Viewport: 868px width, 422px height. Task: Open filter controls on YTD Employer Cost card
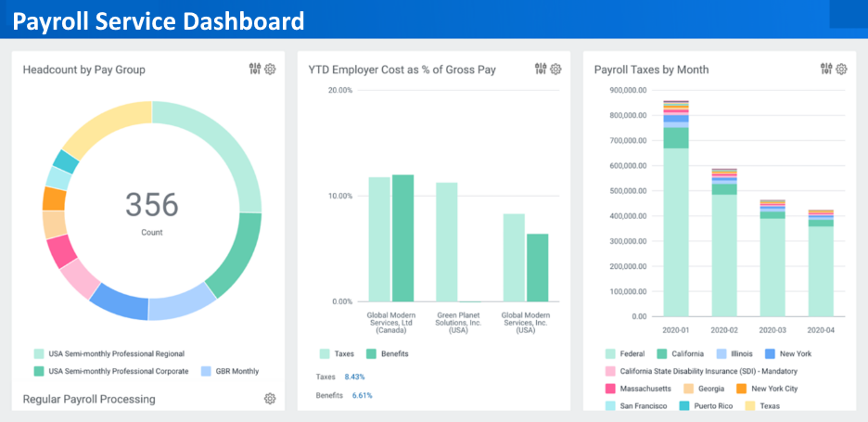(541, 69)
